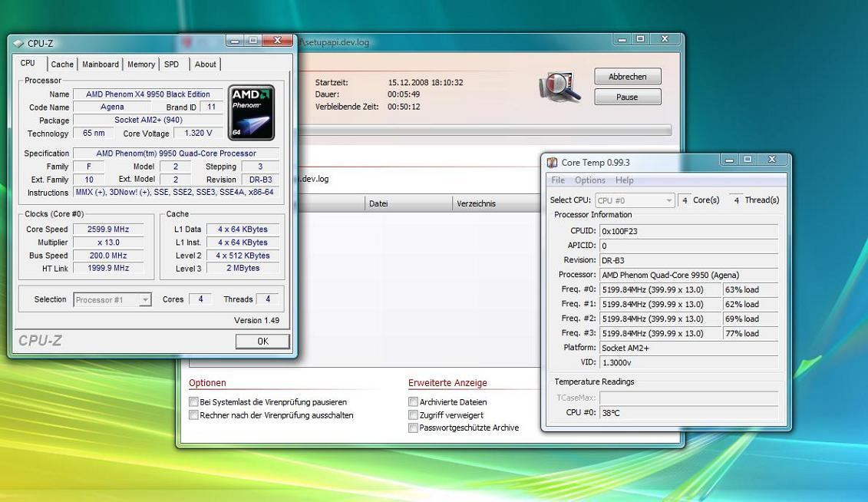868x502 pixels.
Task: Close the CPU-Z window
Action: pyautogui.click(x=277, y=41)
